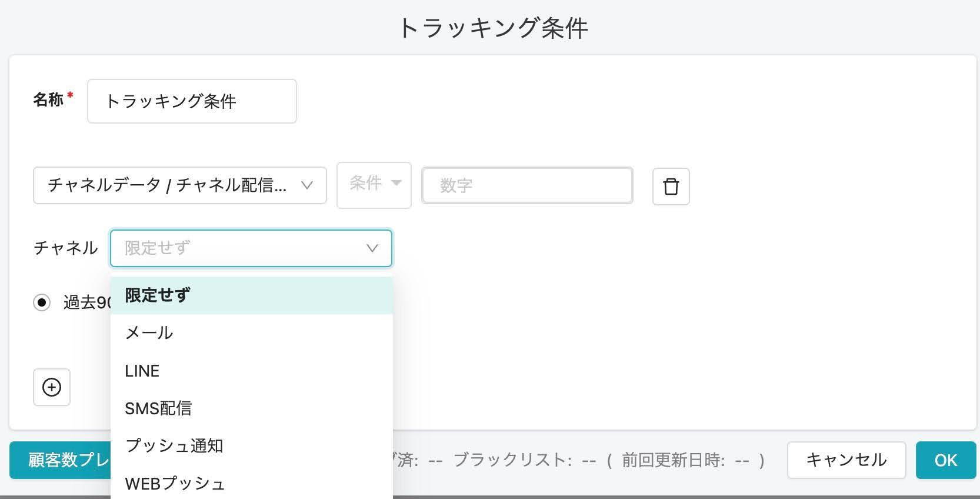Click the キャンセル button
The height and width of the screenshot is (499, 980).
846,460
